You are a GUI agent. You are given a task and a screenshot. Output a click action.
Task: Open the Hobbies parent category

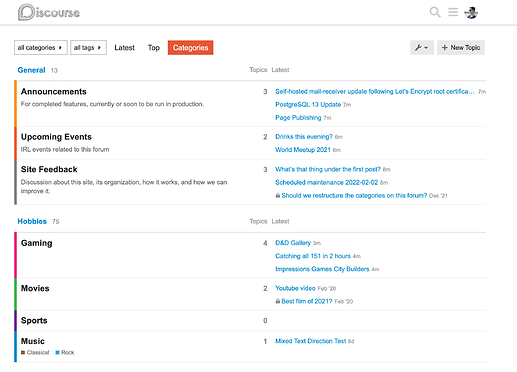tap(32, 221)
